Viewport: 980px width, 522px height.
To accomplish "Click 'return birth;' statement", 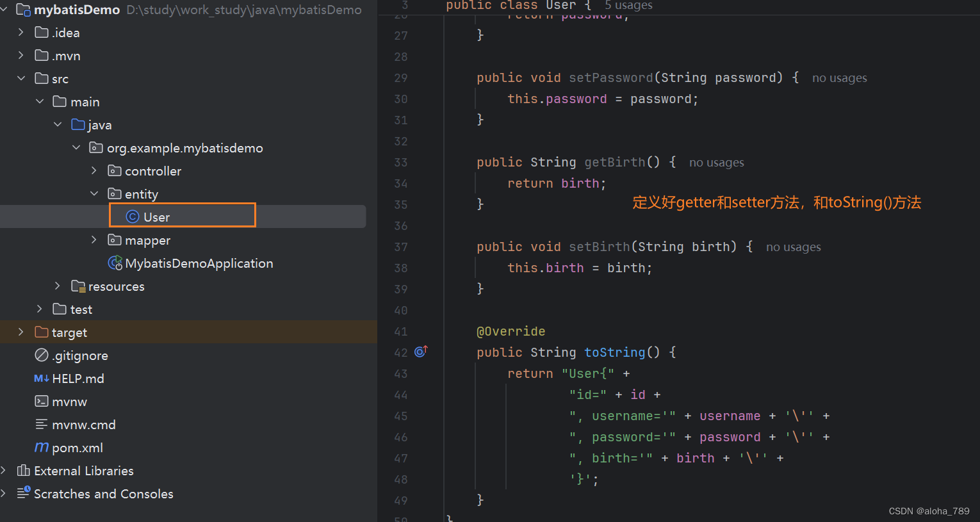I will pos(557,183).
